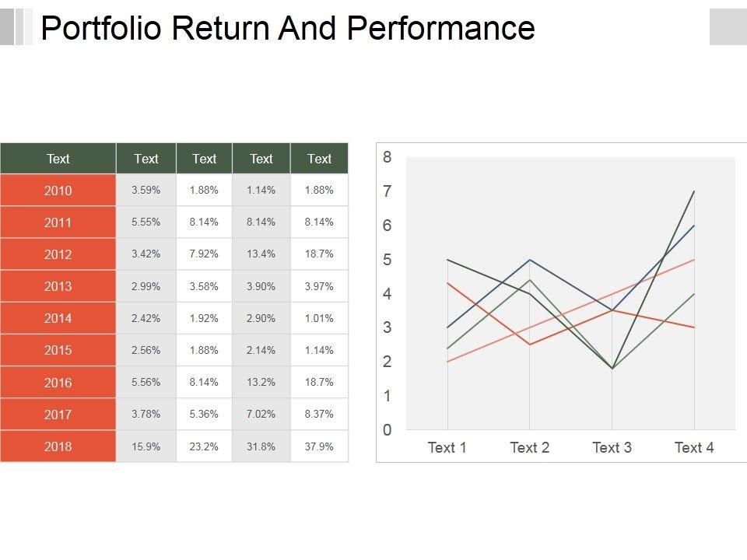Select the 5.36% table cell
747x560 pixels.
coord(204,415)
